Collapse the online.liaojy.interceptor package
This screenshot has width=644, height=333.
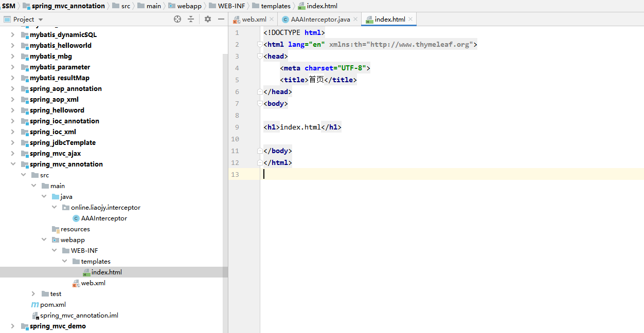pos(54,207)
